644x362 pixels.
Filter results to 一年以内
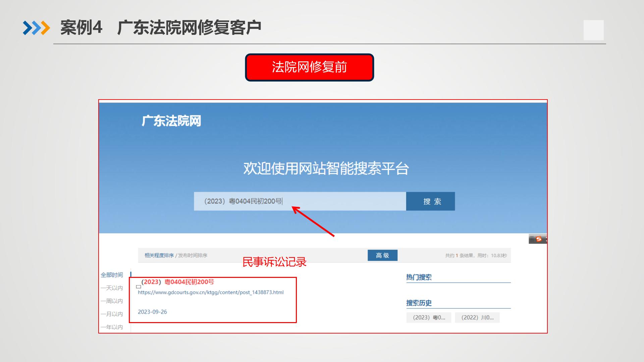click(112, 327)
